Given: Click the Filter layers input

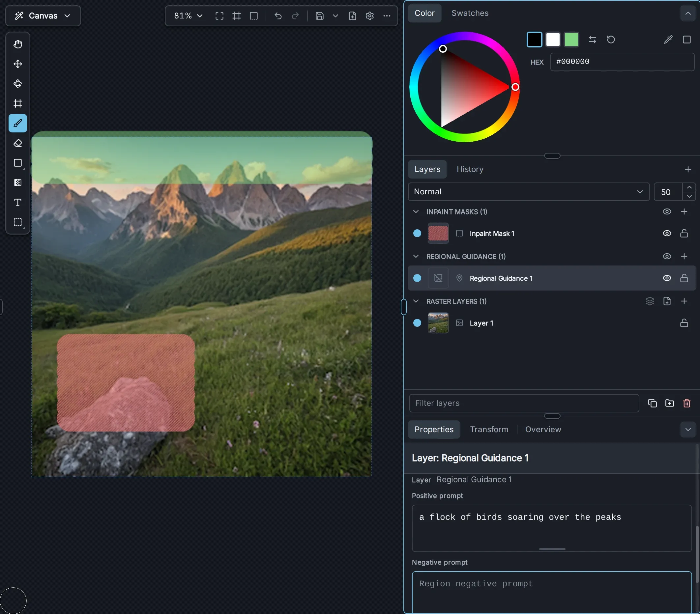Looking at the screenshot, I should click(x=524, y=403).
